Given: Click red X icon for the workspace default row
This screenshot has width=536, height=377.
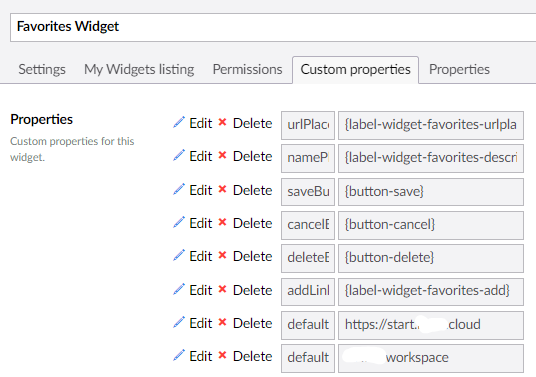Looking at the screenshot, I should point(222,355).
